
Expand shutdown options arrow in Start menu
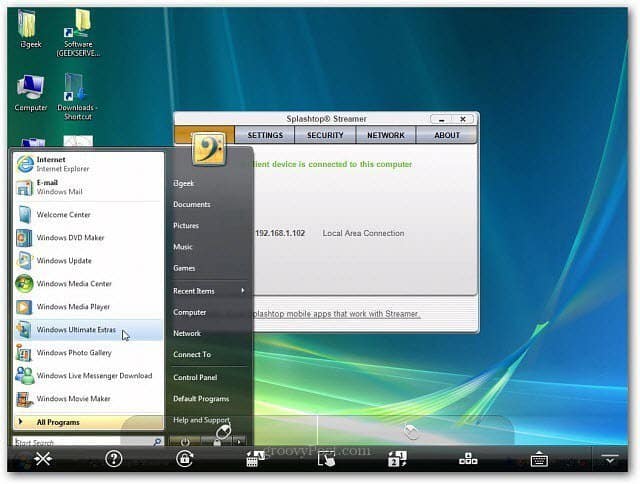pos(239,442)
